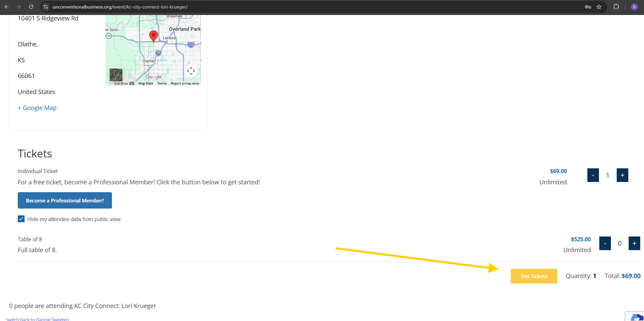Screen dimensions: 644x321
Task: Click the red location pin on map
Action: 154,35
